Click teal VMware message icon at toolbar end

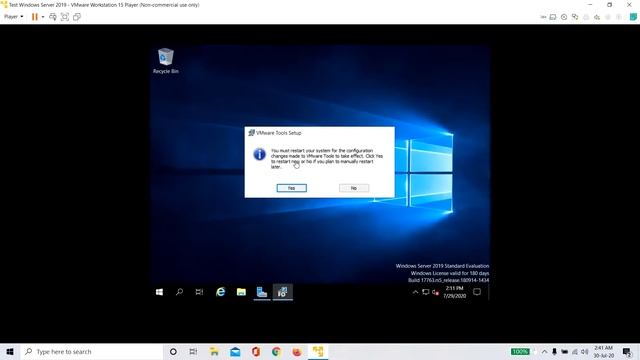(x=633, y=17)
